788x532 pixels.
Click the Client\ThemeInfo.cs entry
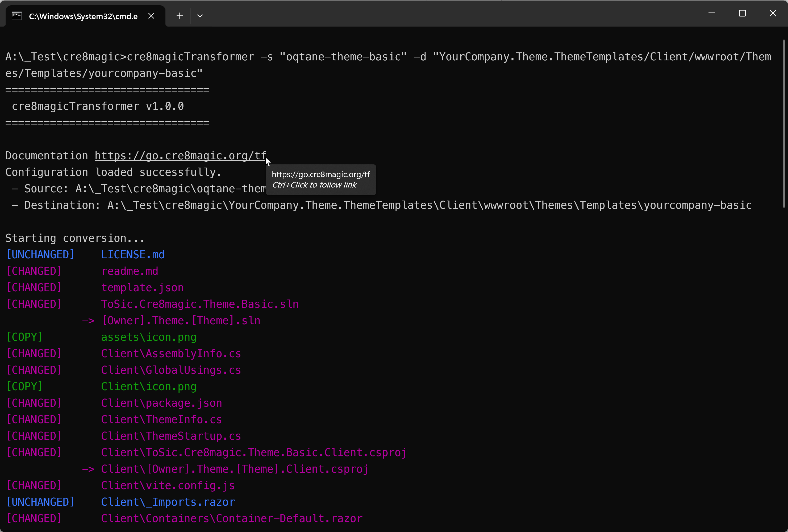161,419
